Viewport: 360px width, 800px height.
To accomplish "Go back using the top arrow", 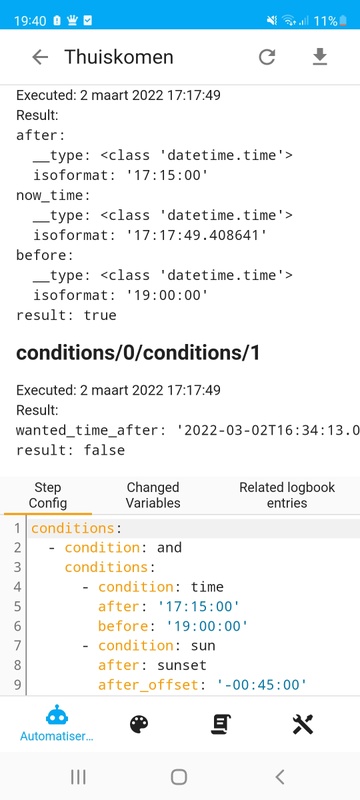I will pos(40,57).
